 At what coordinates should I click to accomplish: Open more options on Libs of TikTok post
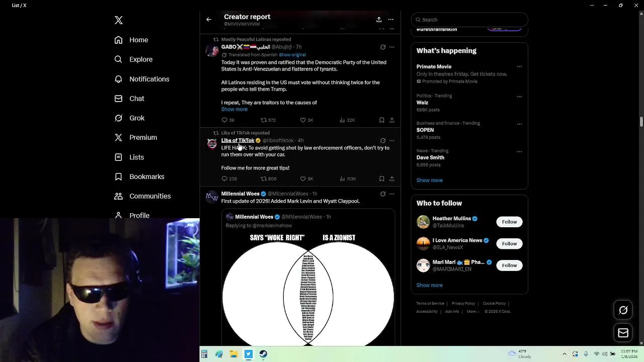[392, 141]
